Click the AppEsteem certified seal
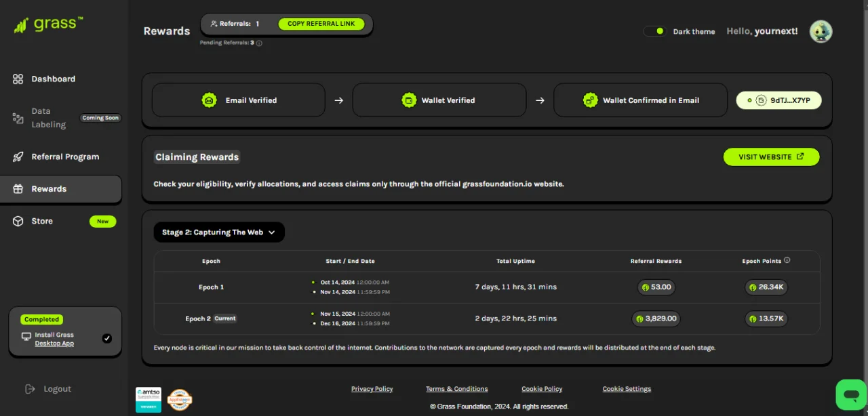 pyautogui.click(x=180, y=400)
